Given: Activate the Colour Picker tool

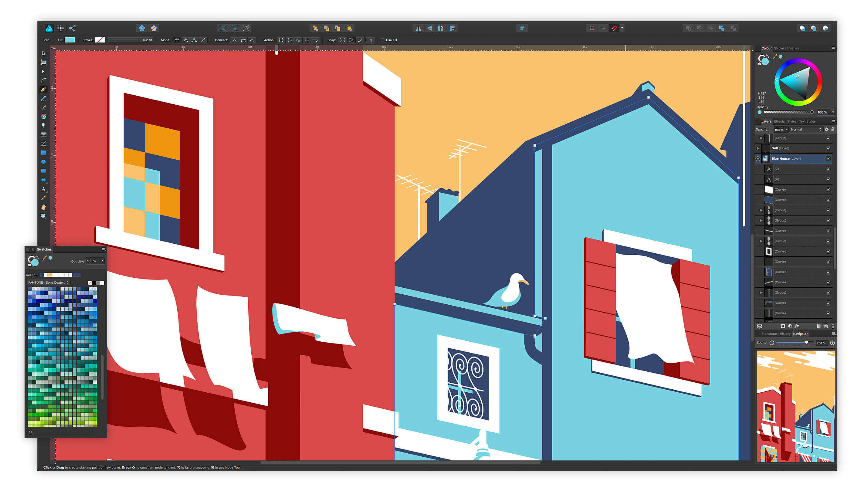Looking at the screenshot, I should click(43, 198).
